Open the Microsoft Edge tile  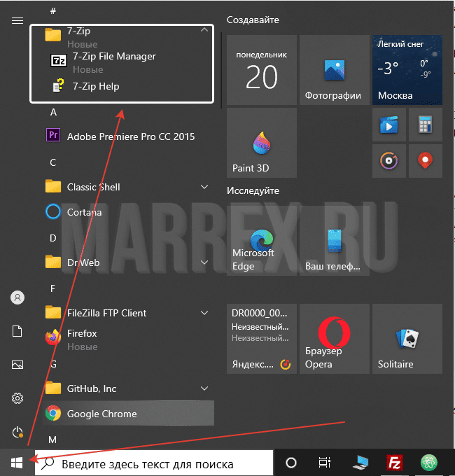pos(262,241)
